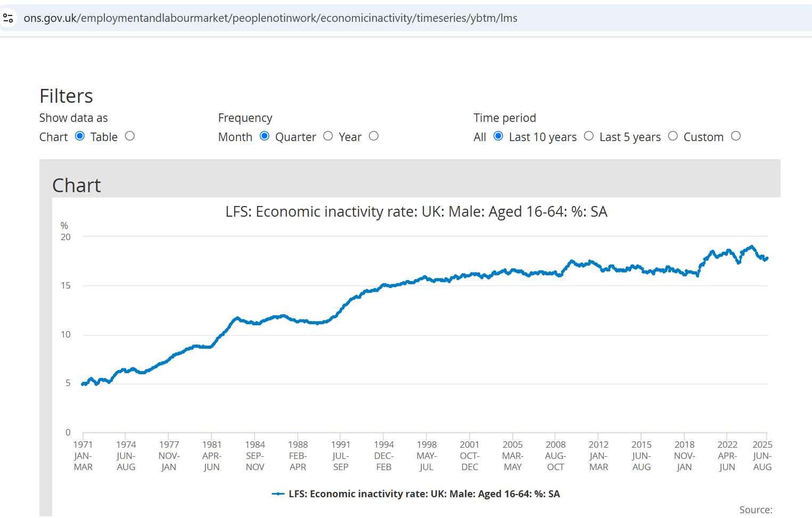Click the chart title text

click(x=416, y=212)
